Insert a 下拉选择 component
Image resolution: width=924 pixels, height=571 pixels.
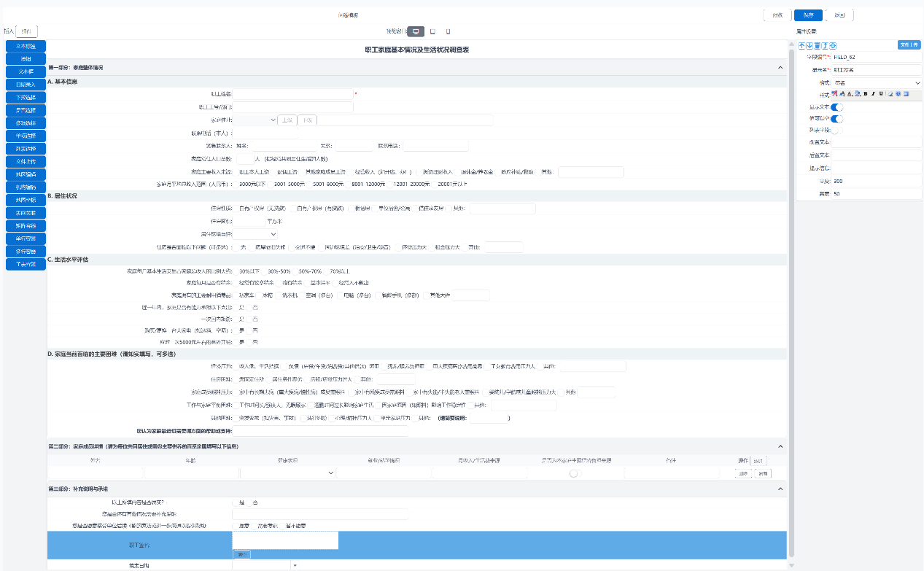click(26, 97)
